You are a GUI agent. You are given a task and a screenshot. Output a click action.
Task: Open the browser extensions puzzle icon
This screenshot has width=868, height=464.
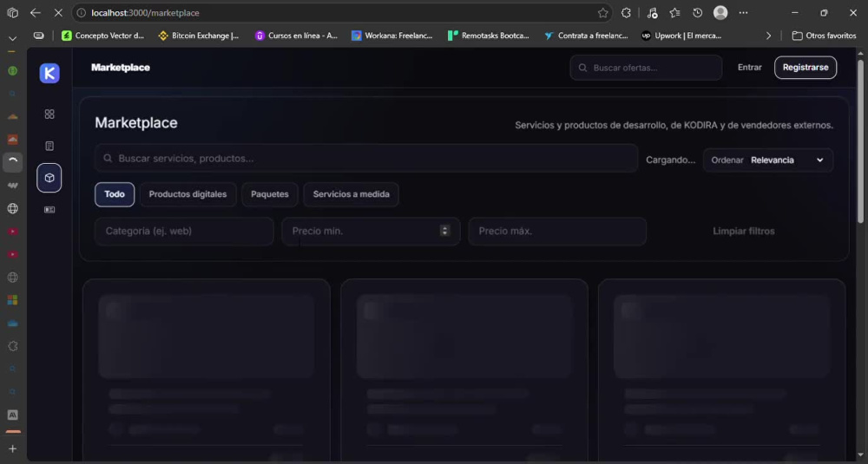pyautogui.click(x=626, y=13)
